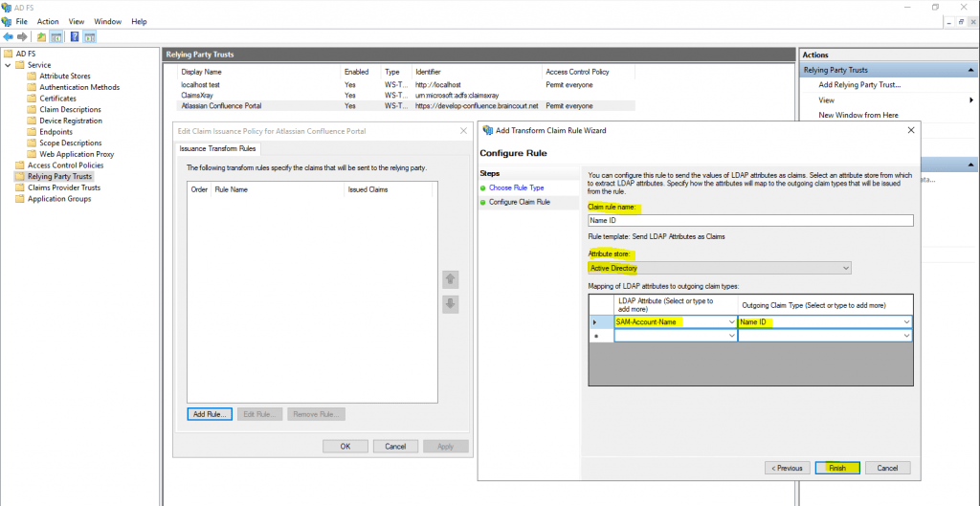Click the first mapping row selector arrow
980x506 pixels.
[594, 321]
